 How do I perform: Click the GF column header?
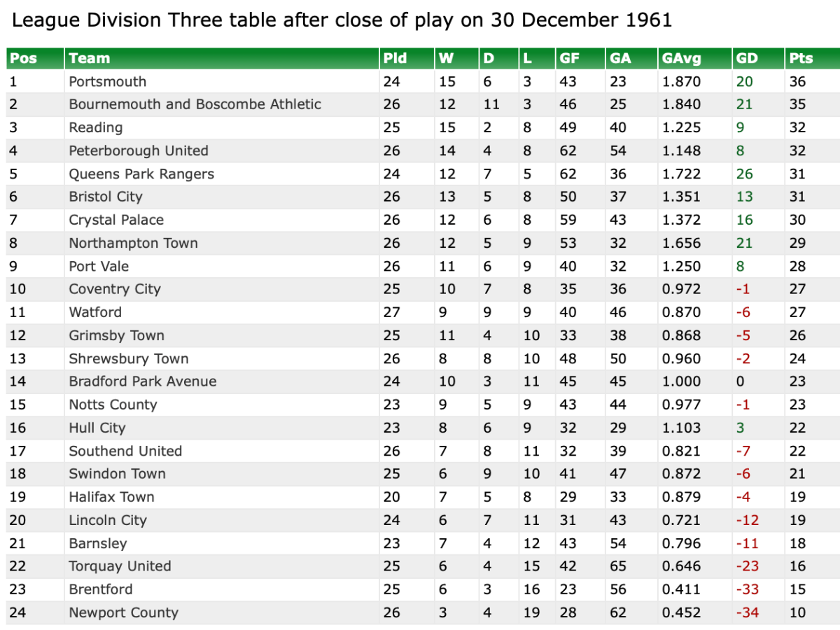pos(568,59)
